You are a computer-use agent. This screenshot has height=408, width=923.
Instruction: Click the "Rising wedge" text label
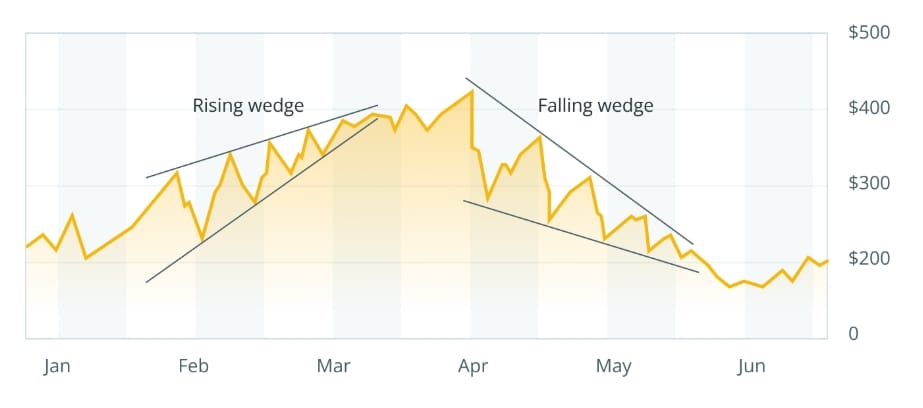coord(248,105)
